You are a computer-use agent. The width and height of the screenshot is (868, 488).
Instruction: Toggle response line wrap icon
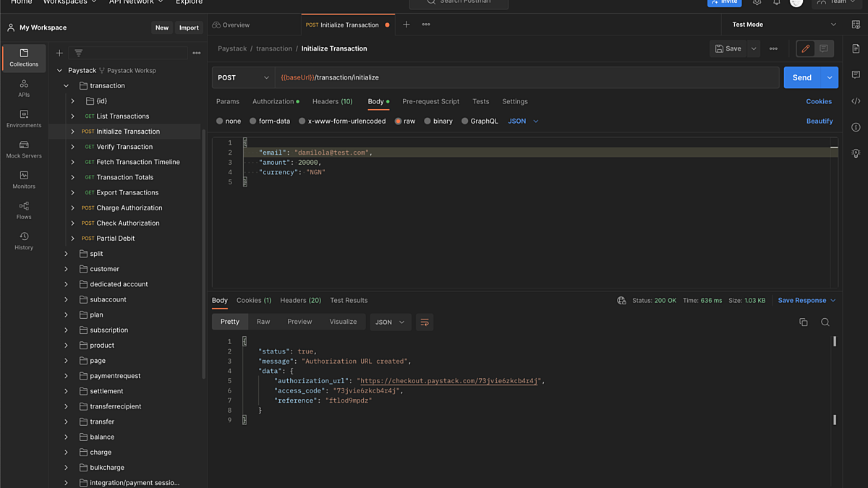425,322
